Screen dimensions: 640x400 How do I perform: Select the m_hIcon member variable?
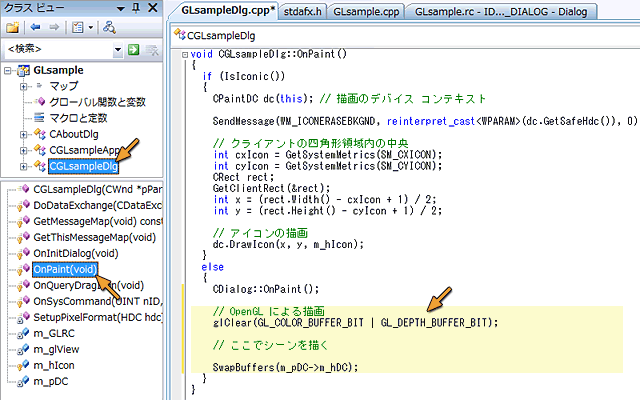coord(54,365)
